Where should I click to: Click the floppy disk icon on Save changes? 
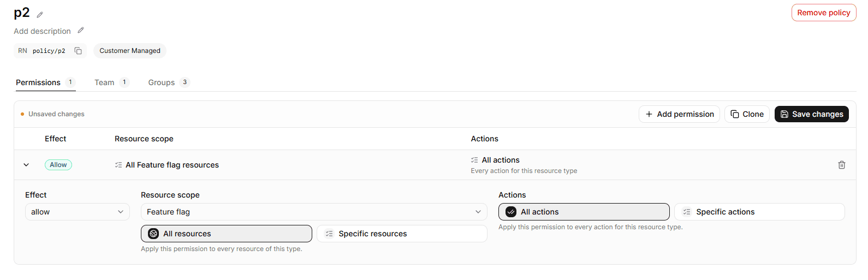784,114
